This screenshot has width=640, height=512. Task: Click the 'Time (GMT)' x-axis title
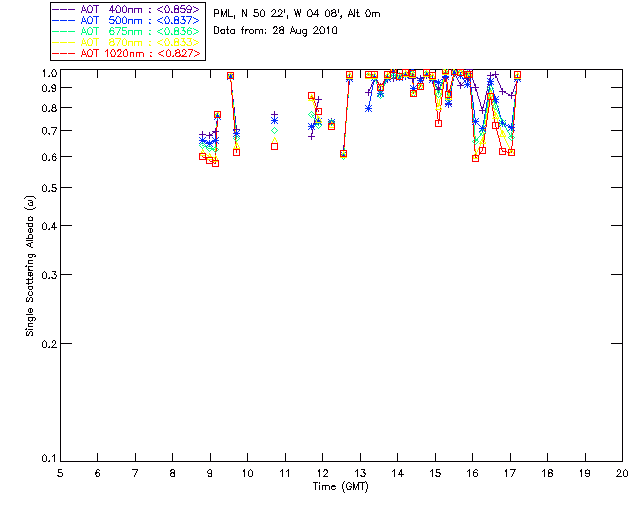click(x=341, y=487)
